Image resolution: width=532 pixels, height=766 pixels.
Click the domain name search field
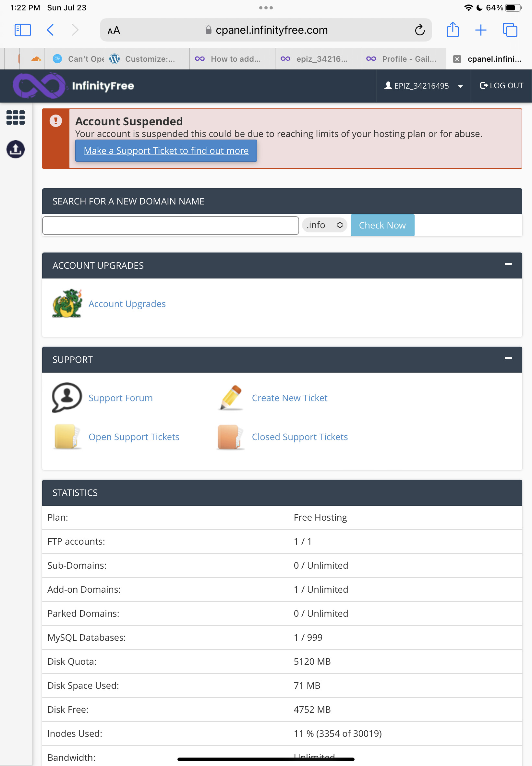(170, 226)
